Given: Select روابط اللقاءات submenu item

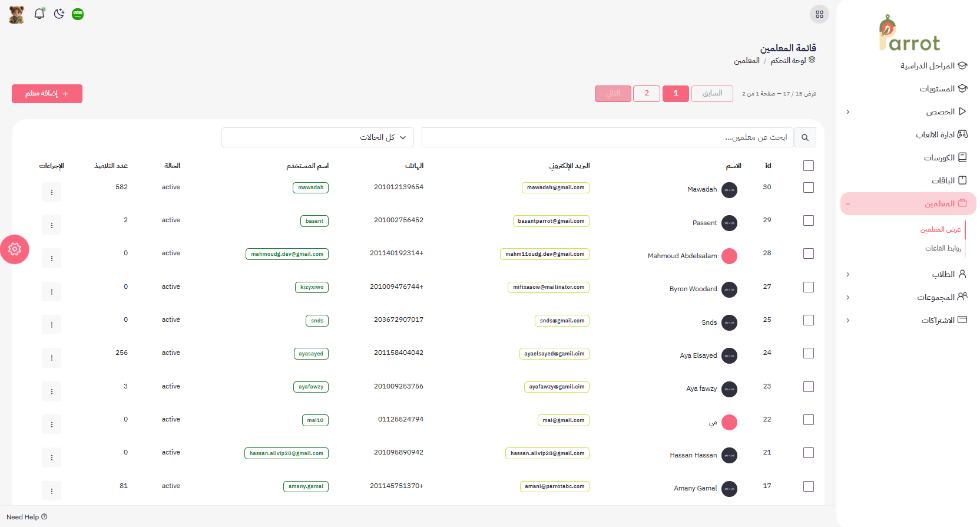Looking at the screenshot, I should [x=943, y=248].
